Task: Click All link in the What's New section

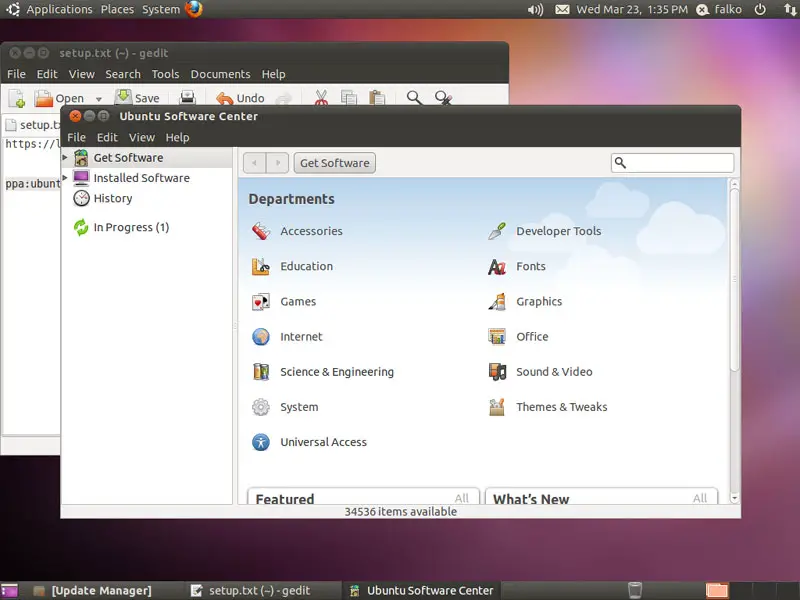Action: (x=699, y=498)
